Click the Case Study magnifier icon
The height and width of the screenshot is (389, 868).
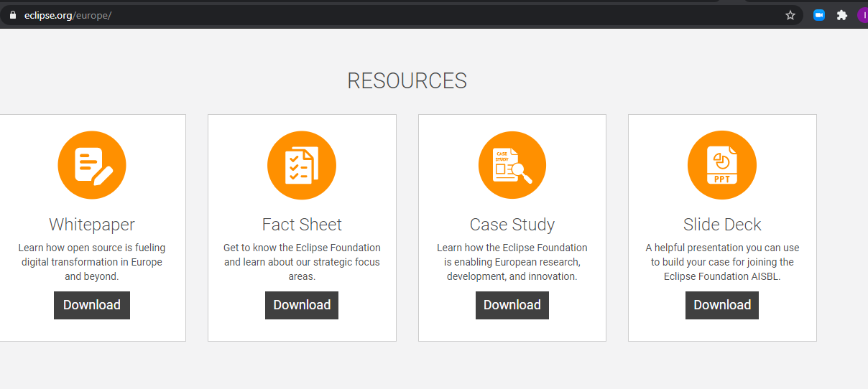512,165
